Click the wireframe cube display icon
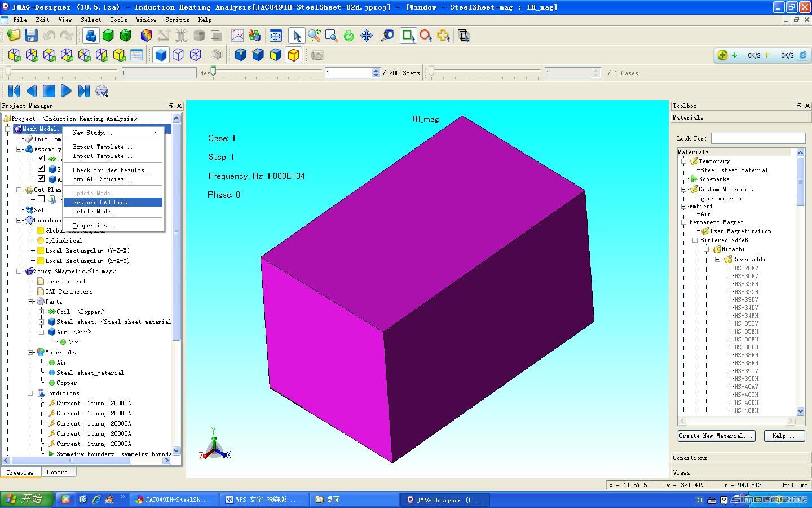The height and width of the screenshot is (508, 812). point(178,55)
